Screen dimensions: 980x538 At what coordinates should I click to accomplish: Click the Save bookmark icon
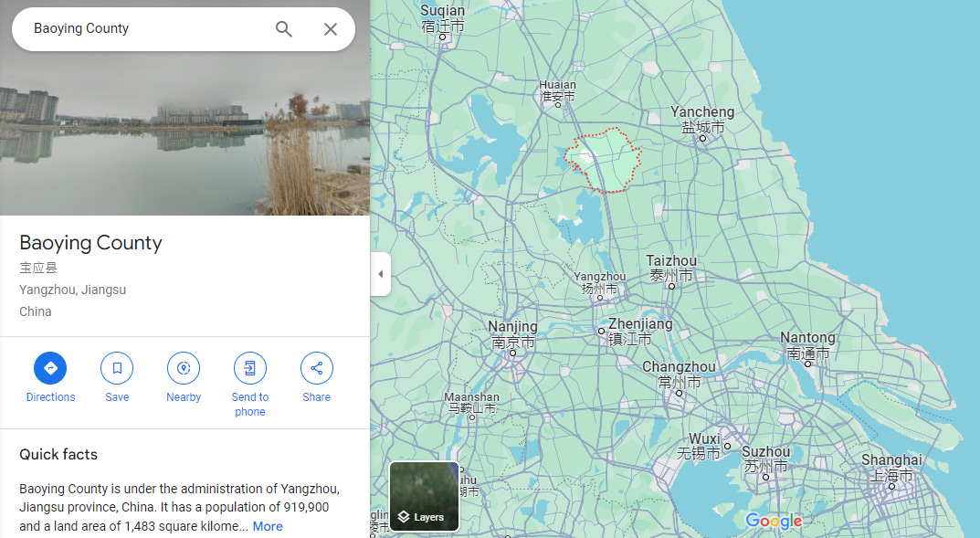117,368
